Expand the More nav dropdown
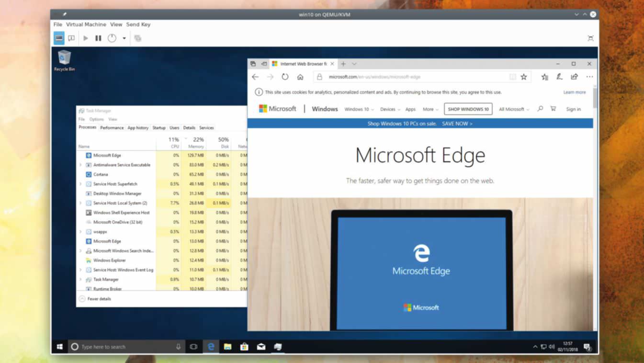Screen dimensions: 644x363 click(x=430, y=109)
